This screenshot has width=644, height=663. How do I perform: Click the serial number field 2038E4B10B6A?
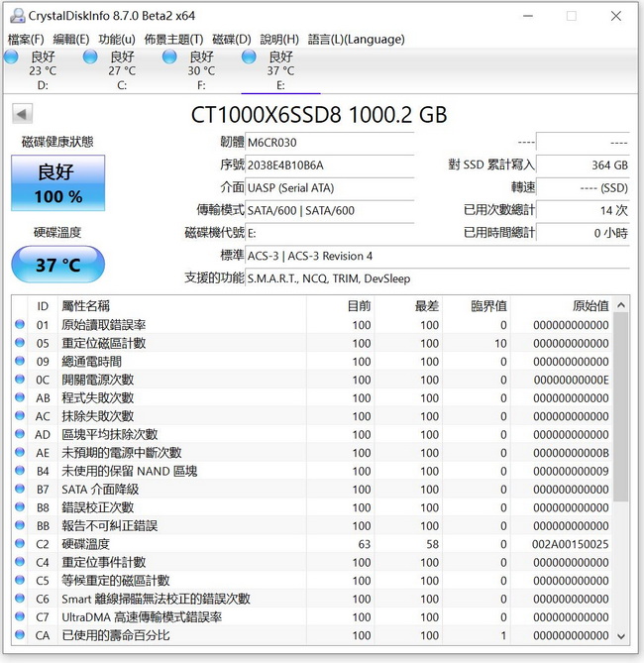tap(329, 165)
